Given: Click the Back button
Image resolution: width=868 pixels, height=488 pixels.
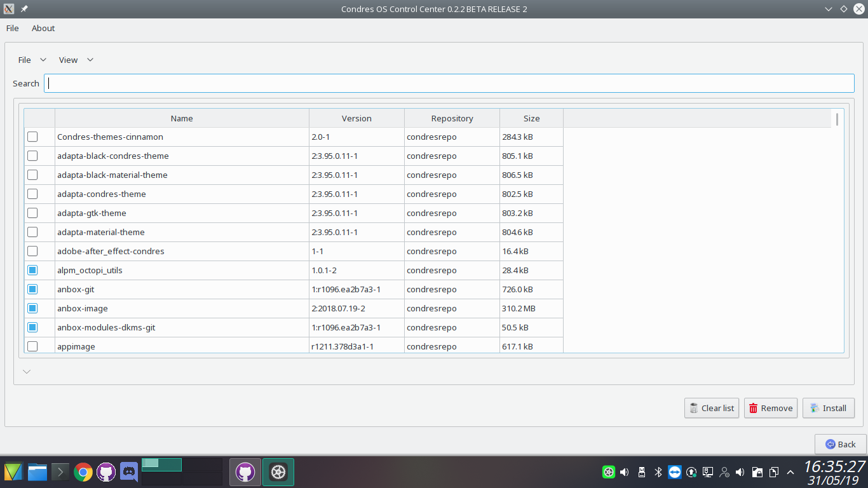Looking at the screenshot, I should (840, 444).
